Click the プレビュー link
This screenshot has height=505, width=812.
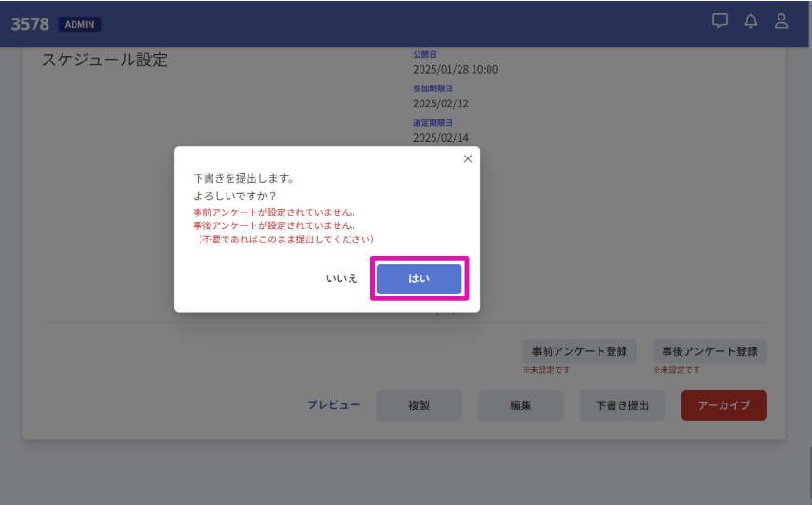coord(333,405)
